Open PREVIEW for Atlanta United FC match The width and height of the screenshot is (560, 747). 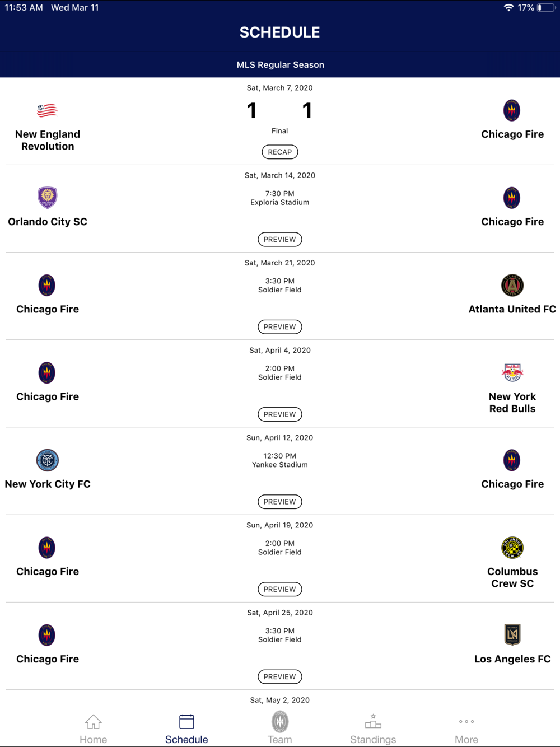[x=280, y=326]
